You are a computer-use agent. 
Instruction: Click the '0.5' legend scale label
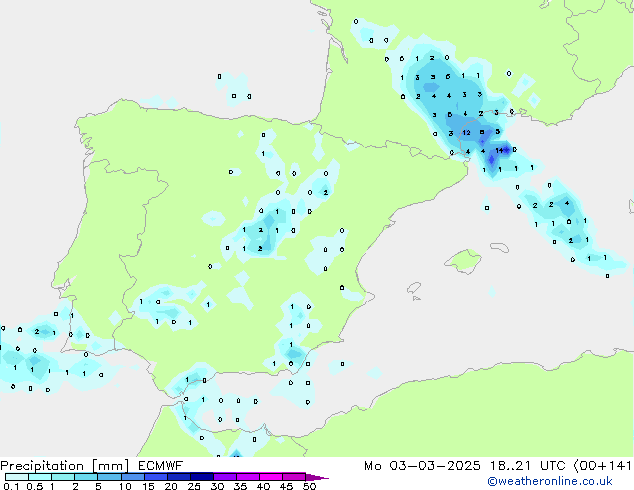coord(35,486)
